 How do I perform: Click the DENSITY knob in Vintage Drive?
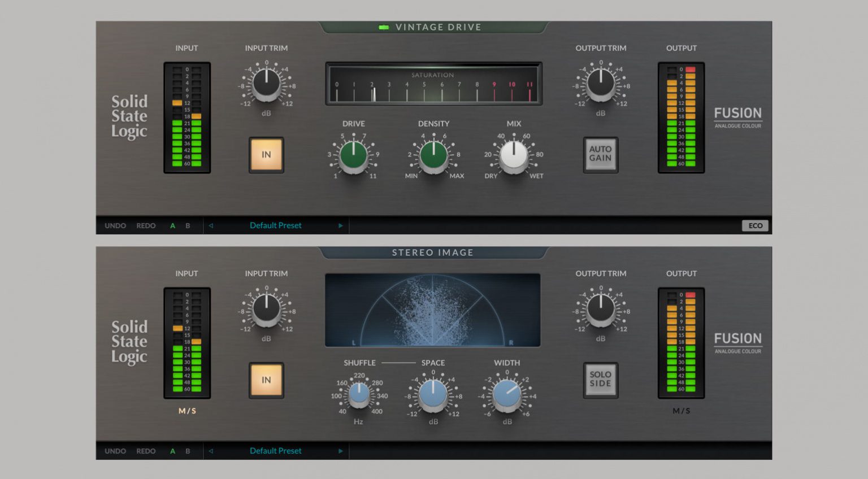point(433,157)
